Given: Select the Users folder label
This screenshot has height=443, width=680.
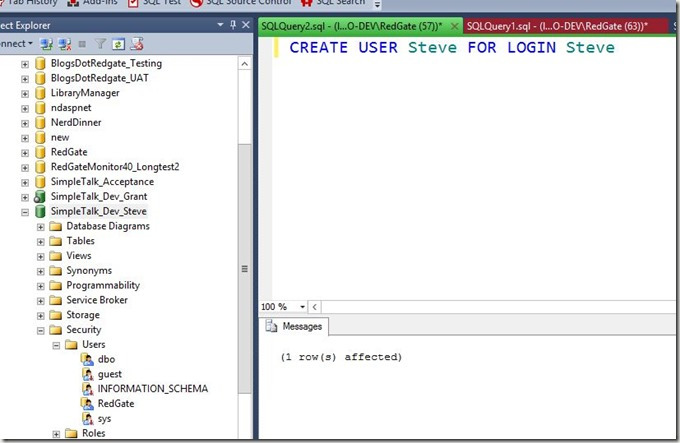Looking at the screenshot, I should (x=94, y=345).
